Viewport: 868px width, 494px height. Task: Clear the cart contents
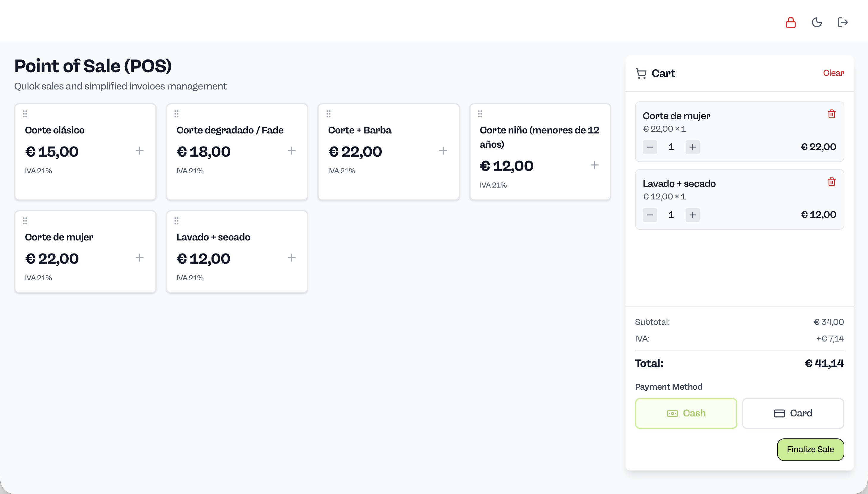[x=833, y=73]
